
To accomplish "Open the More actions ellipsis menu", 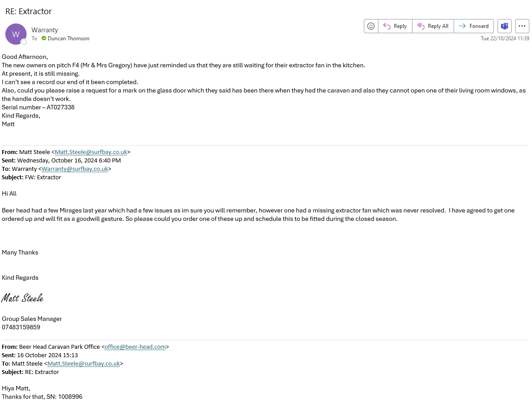I will [x=522, y=26].
